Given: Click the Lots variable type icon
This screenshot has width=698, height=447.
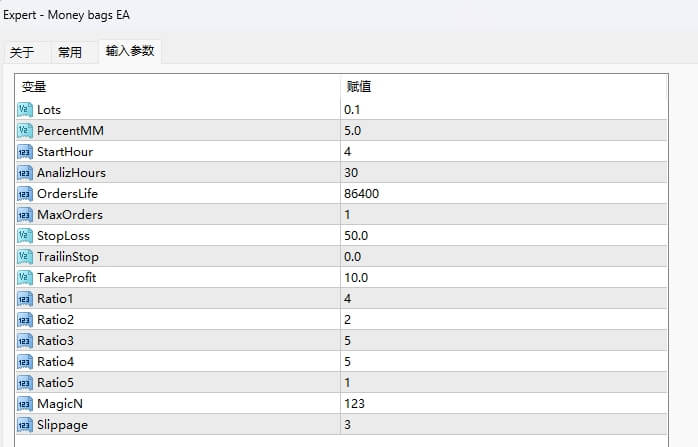Looking at the screenshot, I should point(25,109).
